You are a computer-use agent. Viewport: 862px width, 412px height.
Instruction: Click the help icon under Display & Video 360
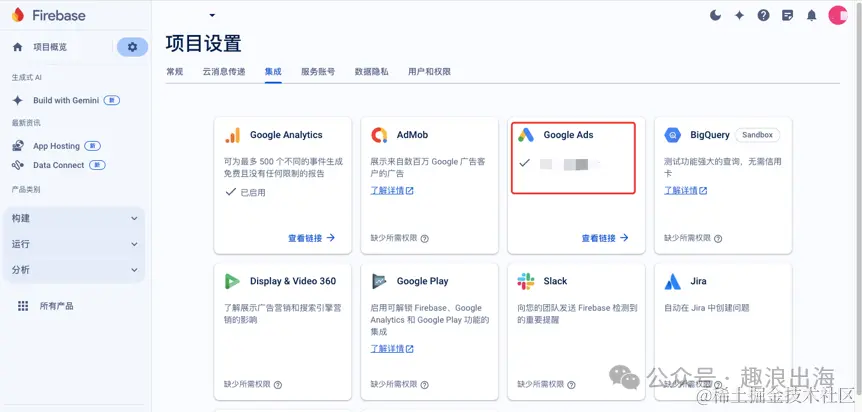click(278, 385)
